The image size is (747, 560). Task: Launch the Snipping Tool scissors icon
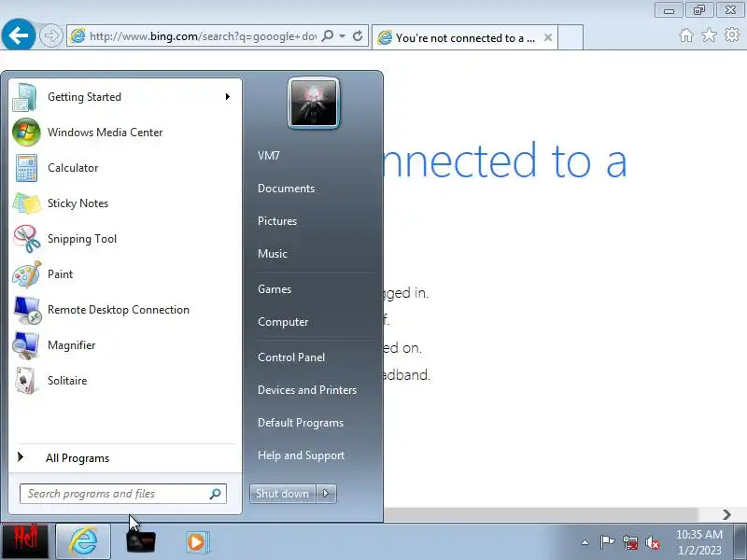click(26, 239)
